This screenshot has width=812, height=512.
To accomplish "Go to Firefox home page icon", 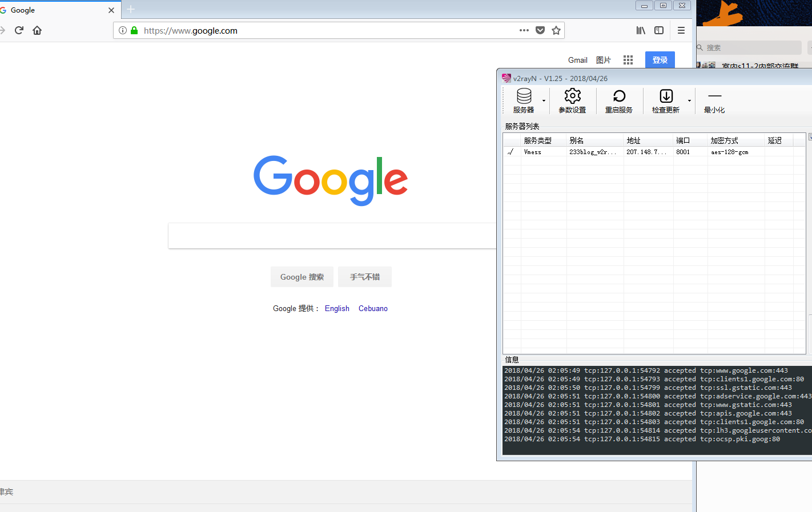I will [x=37, y=30].
